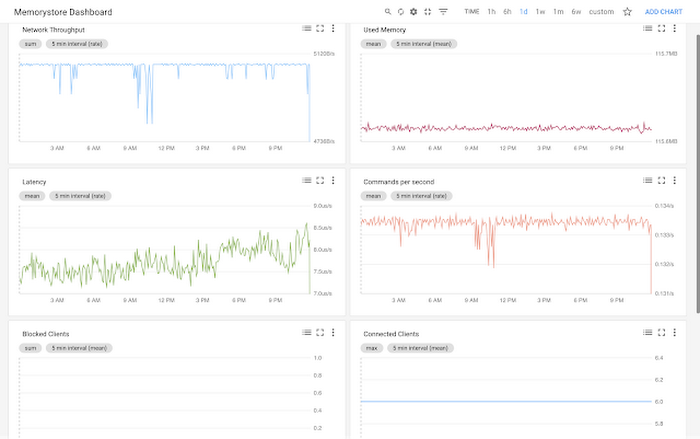Toggle legend on Connected Clients chart
The width and height of the screenshot is (700, 439).
[648, 332]
